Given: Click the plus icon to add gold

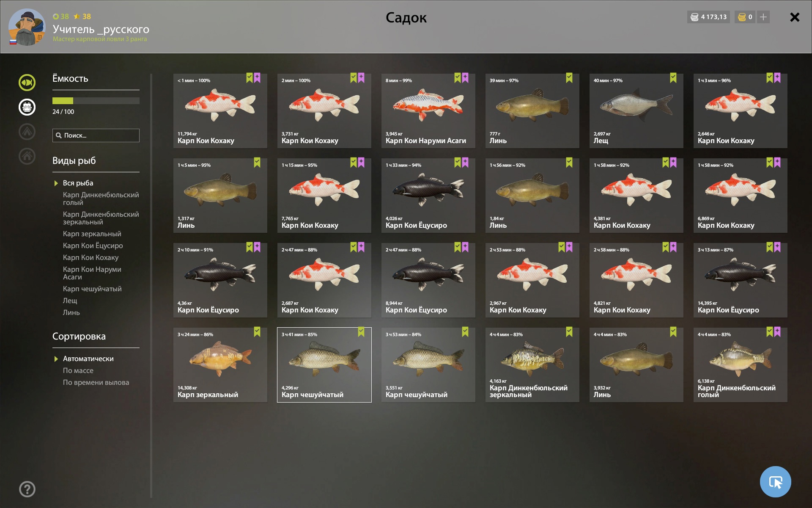Looking at the screenshot, I should coord(763,17).
